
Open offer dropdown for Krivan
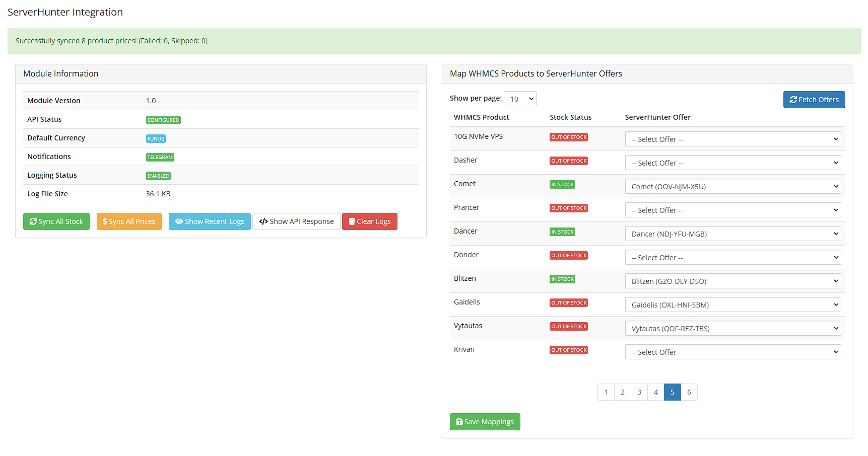(x=733, y=352)
